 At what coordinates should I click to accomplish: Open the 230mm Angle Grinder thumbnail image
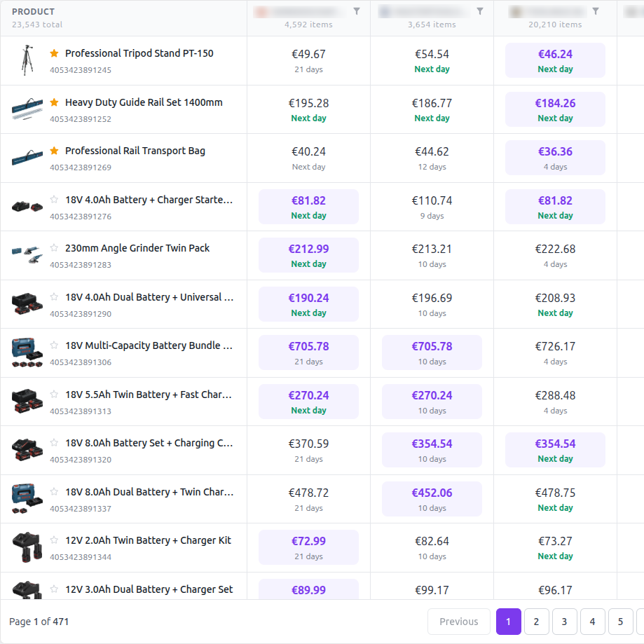27,255
